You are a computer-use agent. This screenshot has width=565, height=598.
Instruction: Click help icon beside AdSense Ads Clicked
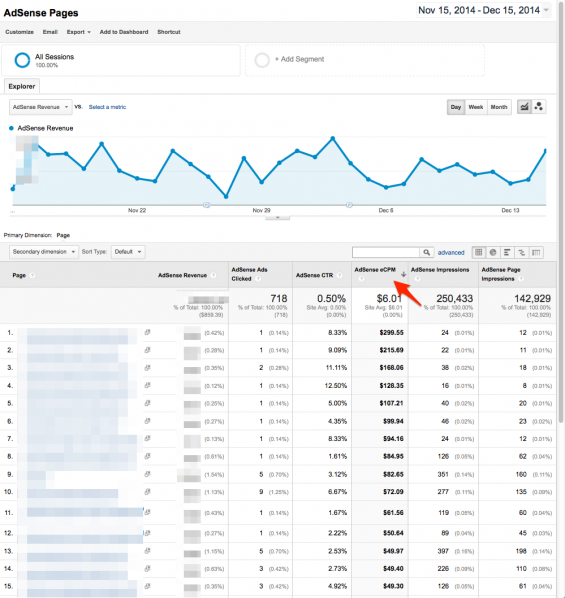258,279
